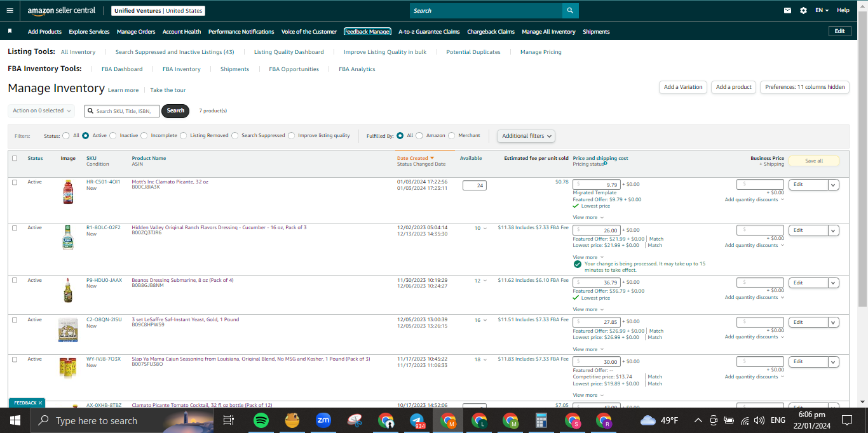
Task: Follow the Take the tour link
Action: click(x=168, y=90)
